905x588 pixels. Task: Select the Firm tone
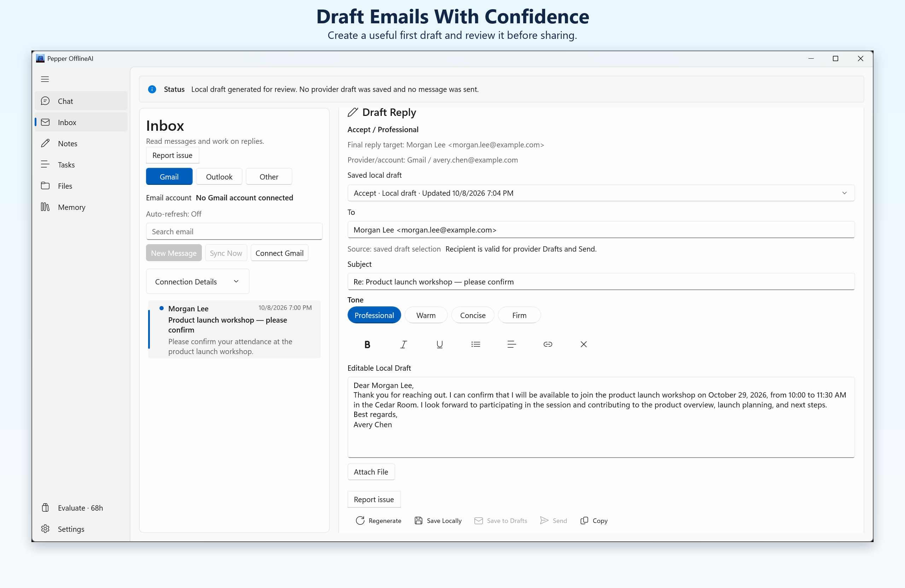pos(519,315)
